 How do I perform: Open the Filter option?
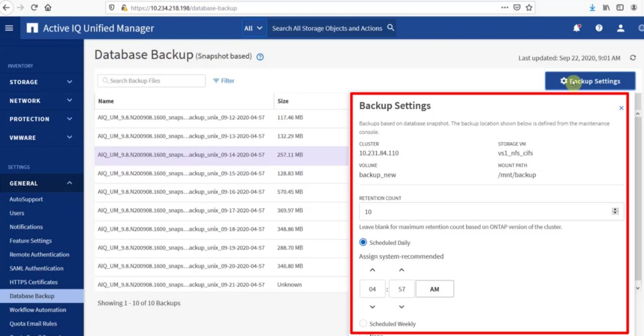pyautogui.click(x=224, y=81)
